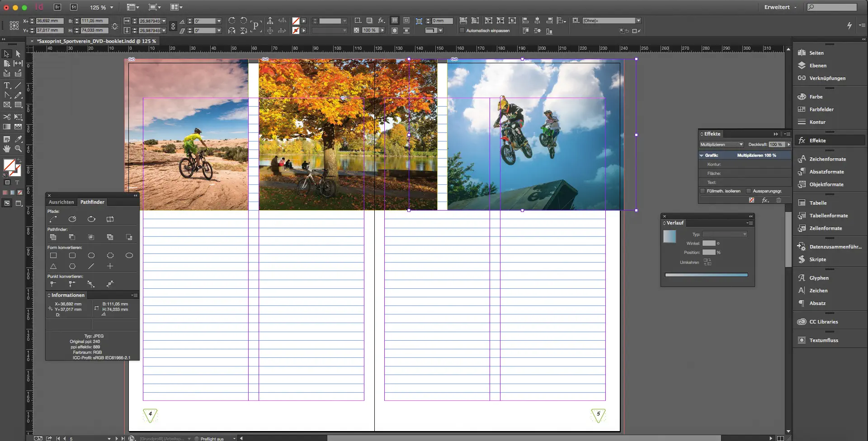Image resolution: width=868 pixels, height=441 pixels.
Task: Click the gradient ramp bar in Verlauf
Action: tap(706, 275)
